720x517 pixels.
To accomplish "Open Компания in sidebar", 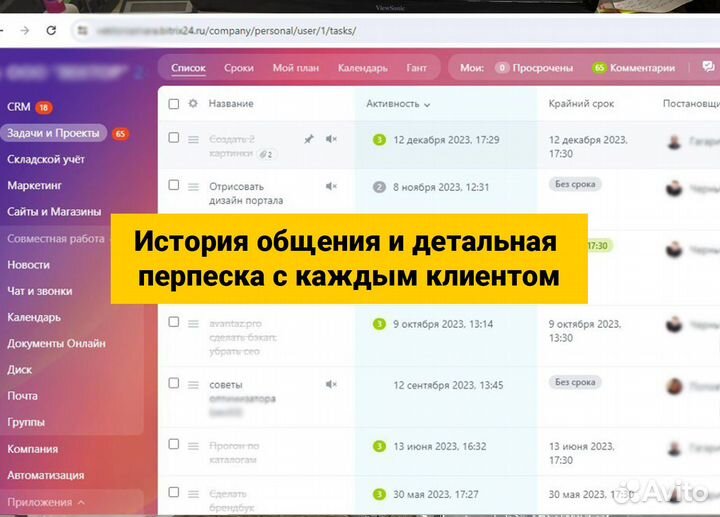I will tap(33, 449).
